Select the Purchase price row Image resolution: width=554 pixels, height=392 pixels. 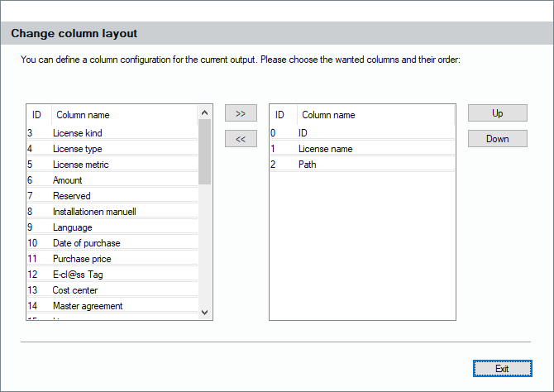(81, 259)
